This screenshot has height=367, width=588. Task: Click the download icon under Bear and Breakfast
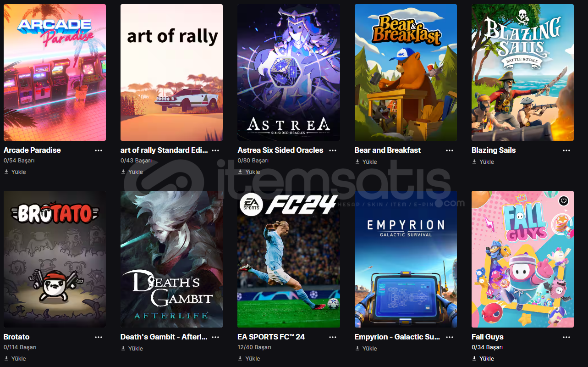coord(357,161)
